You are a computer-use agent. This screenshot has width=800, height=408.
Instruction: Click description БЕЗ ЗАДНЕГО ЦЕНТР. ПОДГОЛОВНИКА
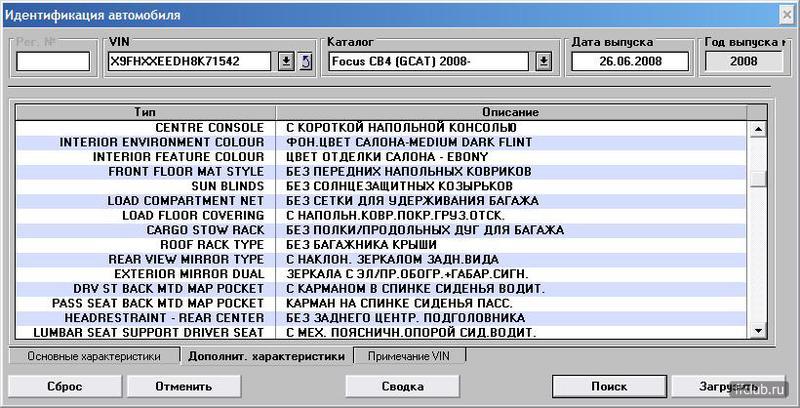tap(405, 319)
